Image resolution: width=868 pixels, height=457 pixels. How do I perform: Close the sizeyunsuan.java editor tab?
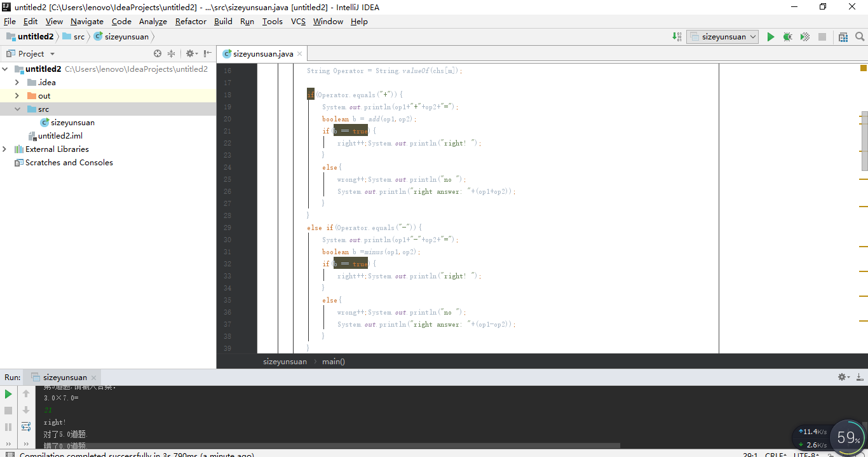[x=300, y=54]
